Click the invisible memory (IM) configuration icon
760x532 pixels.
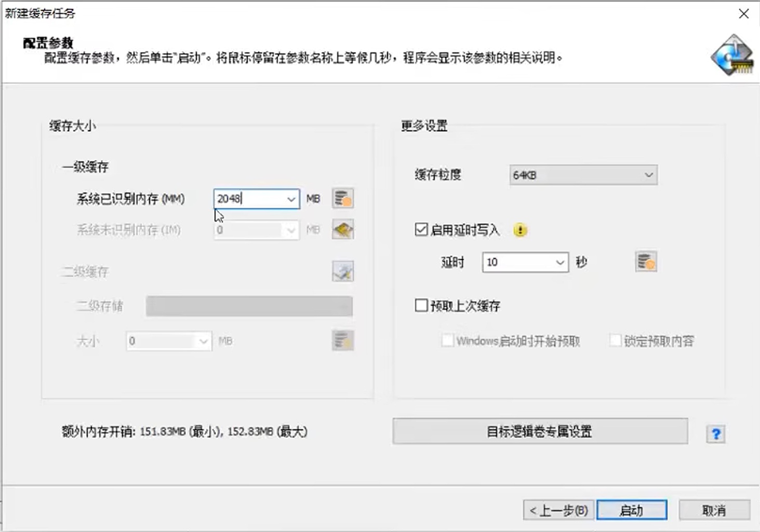tap(342, 230)
